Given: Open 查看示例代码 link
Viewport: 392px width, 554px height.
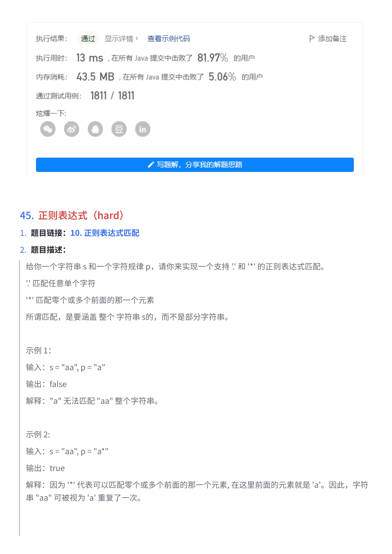Looking at the screenshot, I should tap(169, 39).
